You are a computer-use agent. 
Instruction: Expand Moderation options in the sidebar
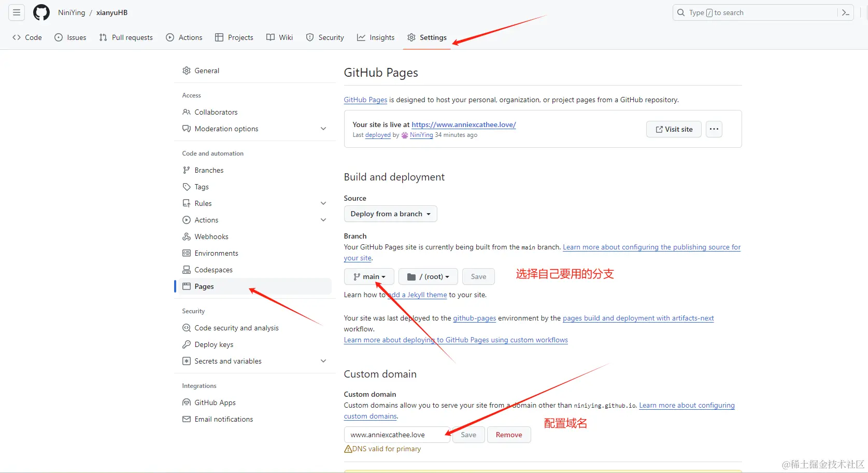click(323, 129)
